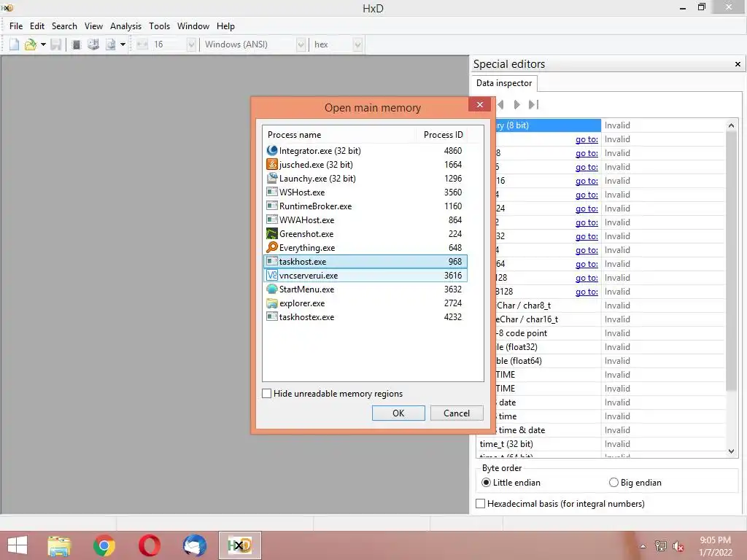Click OK in Open main memory dialog
The width and height of the screenshot is (747, 560).
pos(398,413)
